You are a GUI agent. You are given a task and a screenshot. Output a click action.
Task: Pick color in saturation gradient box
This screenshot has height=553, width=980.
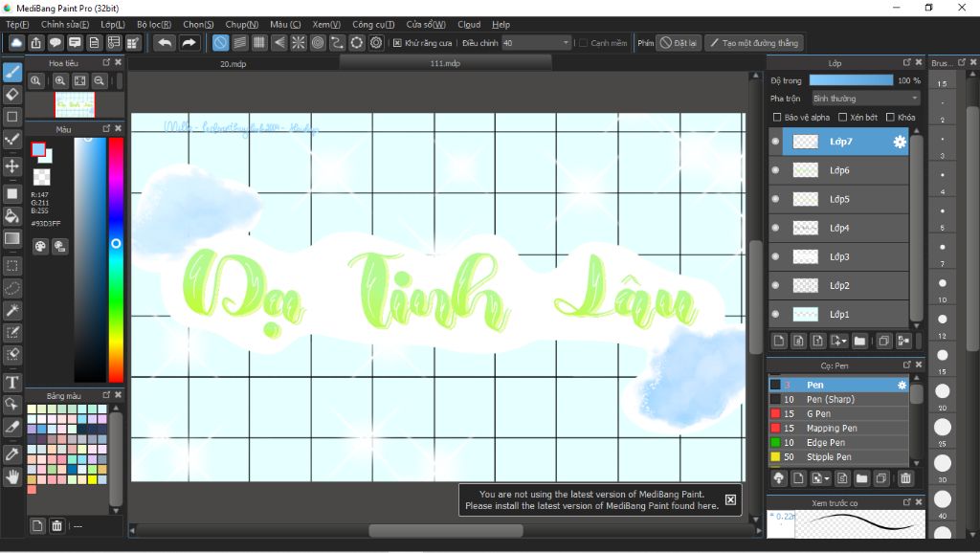click(90, 259)
